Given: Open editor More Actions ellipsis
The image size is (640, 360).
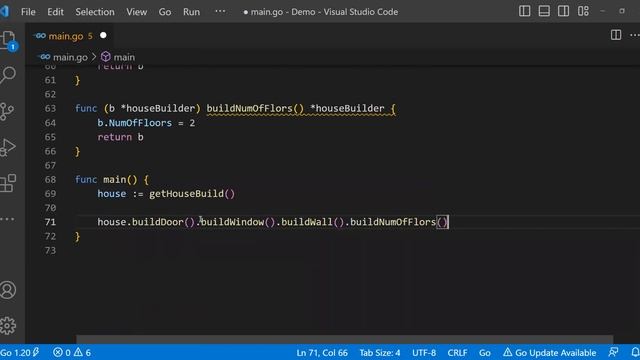Looking at the screenshot, I should [x=635, y=35].
